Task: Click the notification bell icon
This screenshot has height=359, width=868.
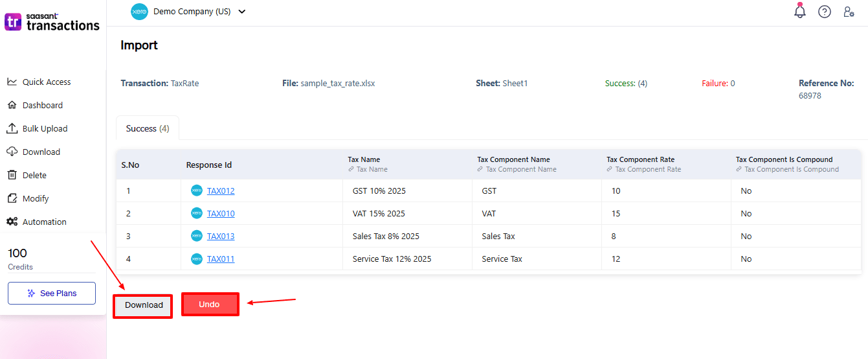Action: coord(800,12)
